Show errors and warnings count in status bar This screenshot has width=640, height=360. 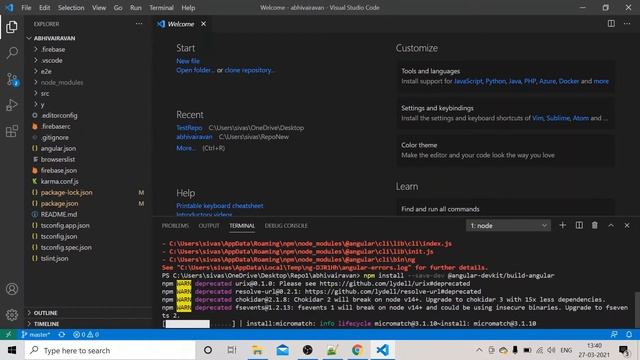86,334
